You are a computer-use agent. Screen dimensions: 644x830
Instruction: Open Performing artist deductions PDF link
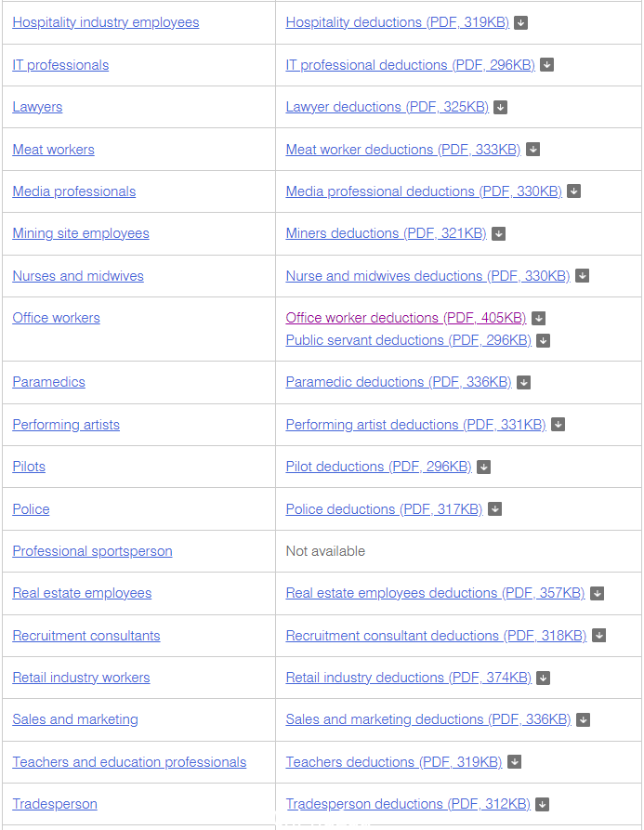pyautogui.click(x=416, y=425)
